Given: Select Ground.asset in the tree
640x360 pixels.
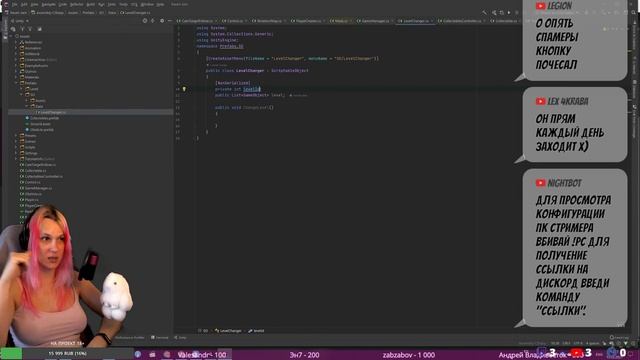Looking at the screenshot, I should pos(38,124).
